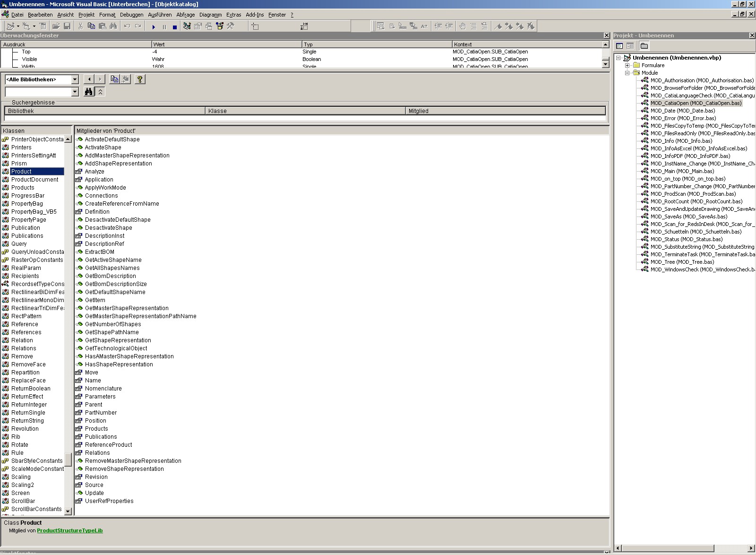Click View Code icon in project panel
This screenshot has width=756, height=555.
[x=619, y=46]
